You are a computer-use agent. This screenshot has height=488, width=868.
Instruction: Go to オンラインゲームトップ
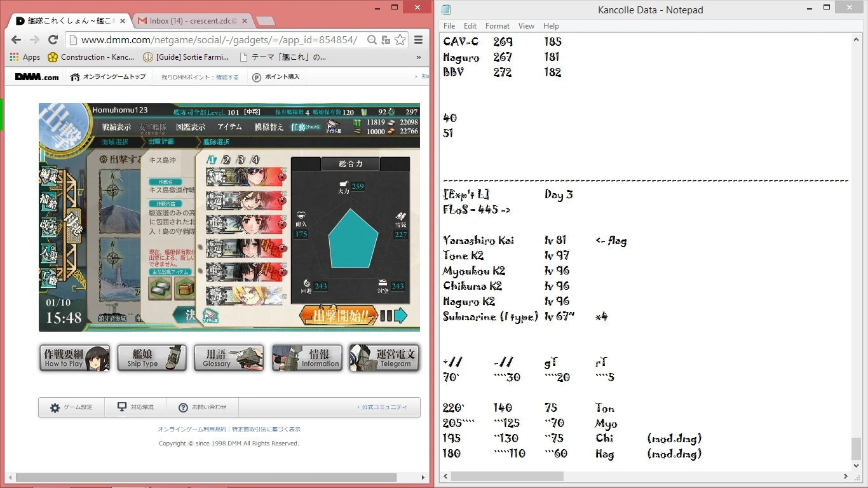pyautogui.click(x=108, y=77)
